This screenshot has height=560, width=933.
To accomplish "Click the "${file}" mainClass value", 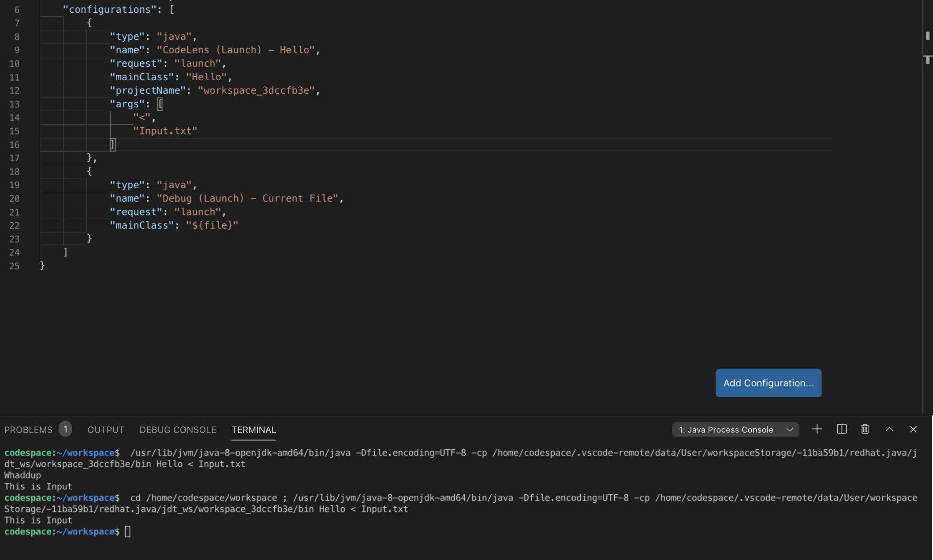I will pyautogui.click(x=213, y=225).
